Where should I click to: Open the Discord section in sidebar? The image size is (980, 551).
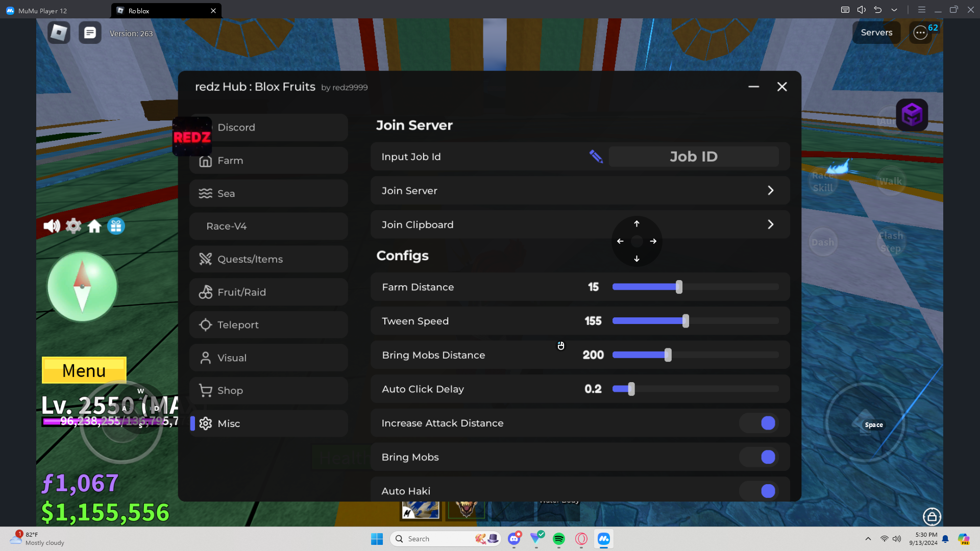[269, 128]
